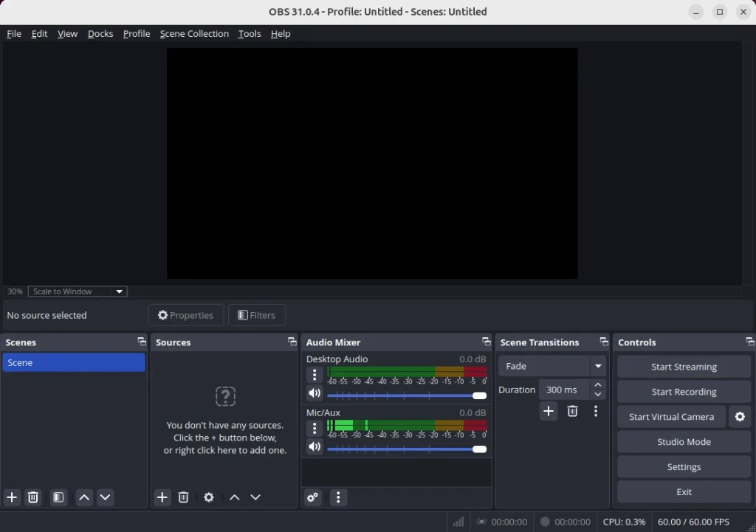Delete scene transition with trash icon
This screenshot has width=756, height=532.
coord(572,411)
